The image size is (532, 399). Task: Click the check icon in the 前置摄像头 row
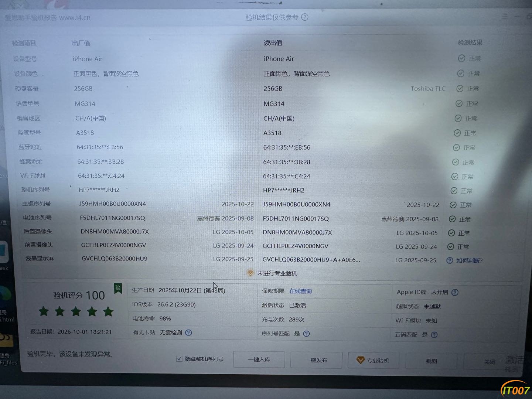pyautogui.click(x=450, y=246)
